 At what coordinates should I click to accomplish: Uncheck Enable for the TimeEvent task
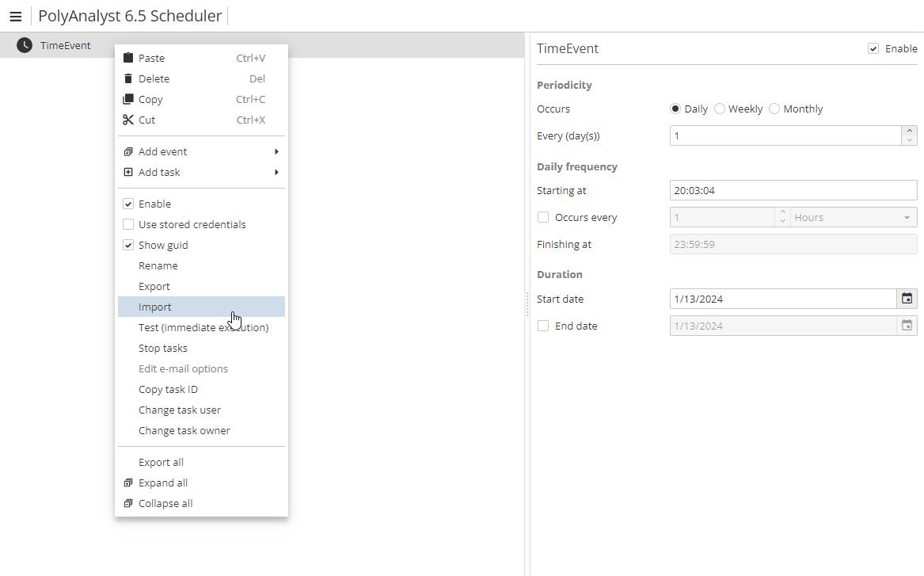coord(873,48)
